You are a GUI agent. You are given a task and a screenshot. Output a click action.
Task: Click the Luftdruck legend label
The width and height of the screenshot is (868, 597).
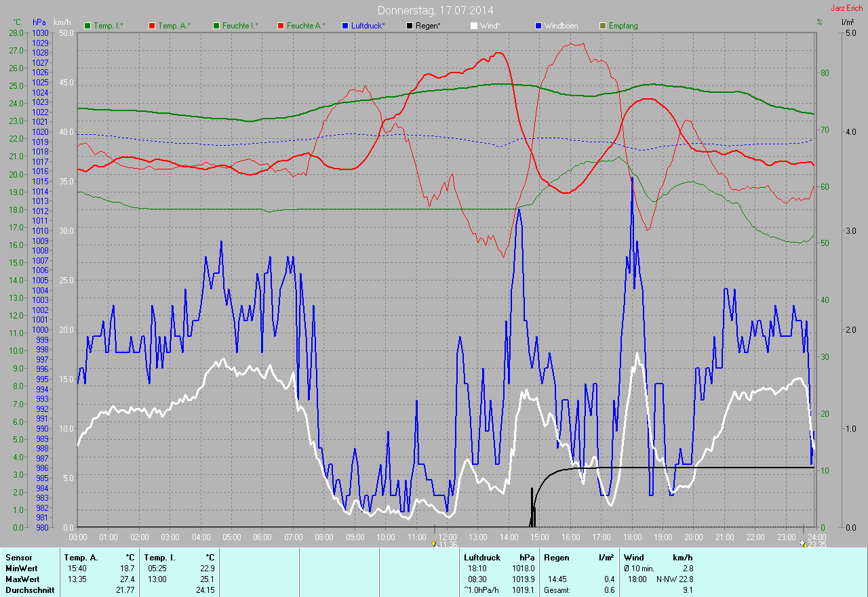point(368,26)
